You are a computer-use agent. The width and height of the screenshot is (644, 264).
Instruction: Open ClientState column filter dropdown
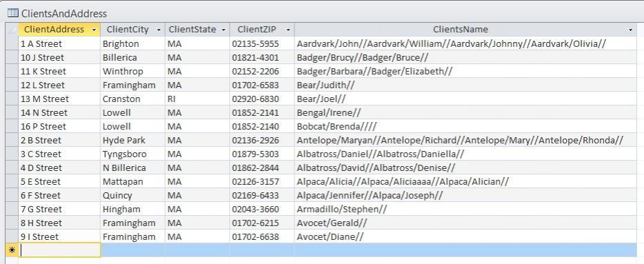coord(223,30)
